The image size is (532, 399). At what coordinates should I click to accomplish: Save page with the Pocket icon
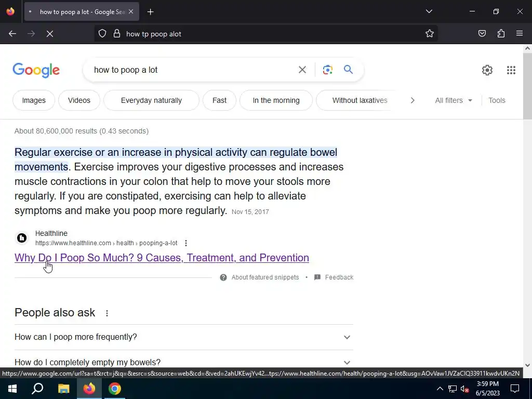click(x=482, y=34)
